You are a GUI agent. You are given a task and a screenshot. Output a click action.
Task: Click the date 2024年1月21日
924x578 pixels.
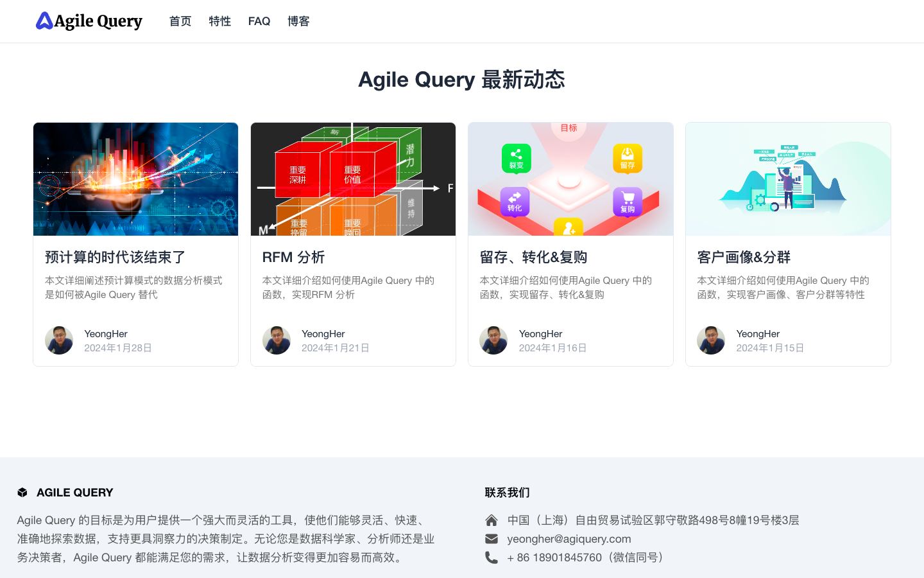point(336,348)
